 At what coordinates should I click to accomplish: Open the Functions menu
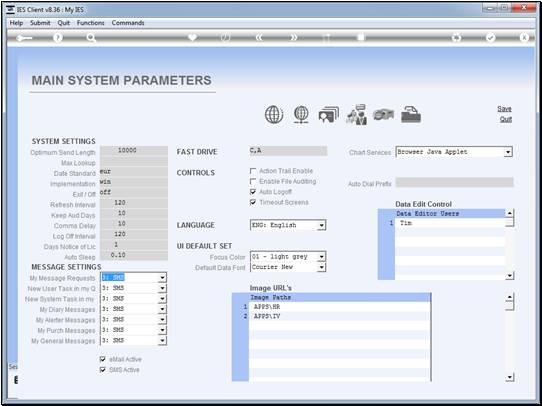pos(91,23)
